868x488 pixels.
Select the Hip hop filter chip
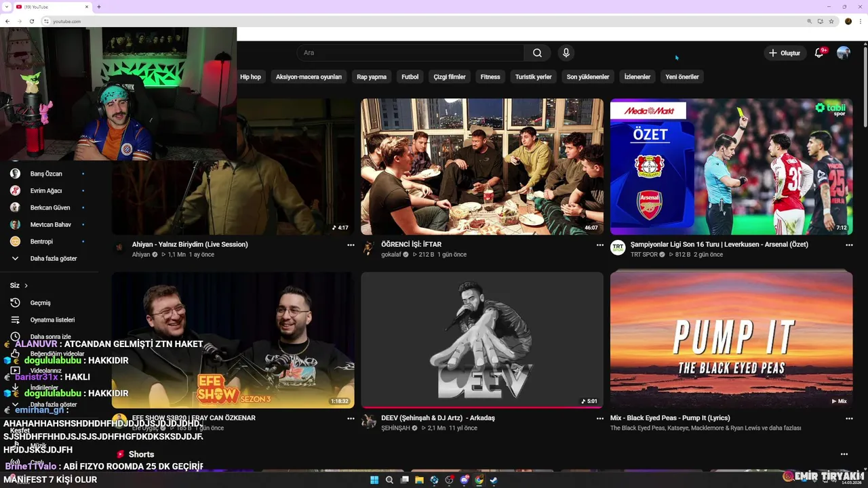(x=250, y=77)
